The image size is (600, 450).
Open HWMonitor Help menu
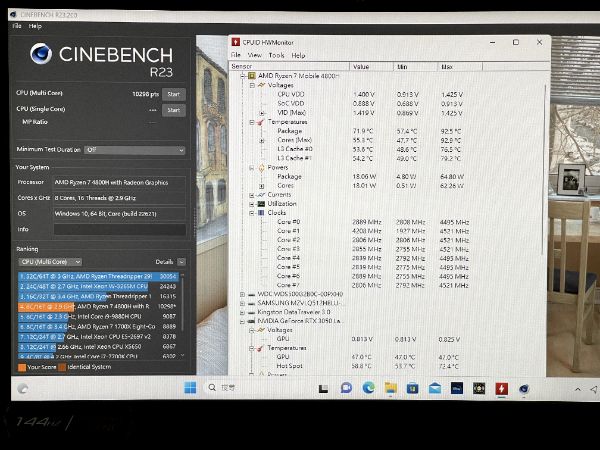(298, 55)
